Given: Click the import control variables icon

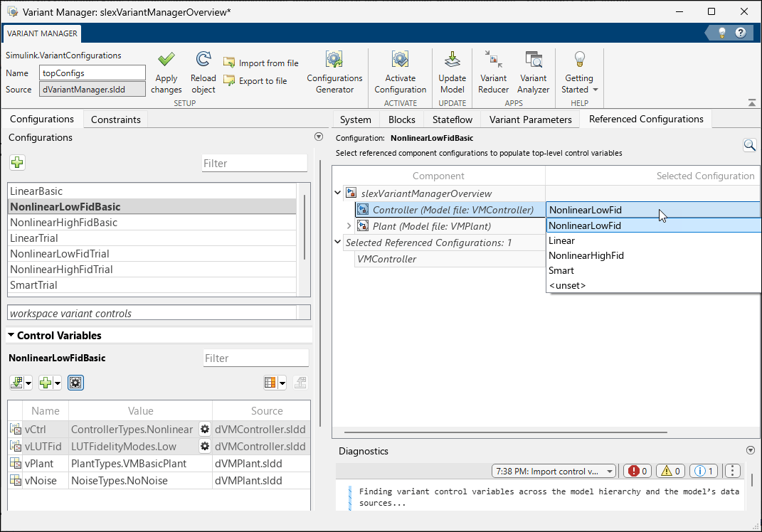Looking at the screenshot, I should click(x=16, y=383).
